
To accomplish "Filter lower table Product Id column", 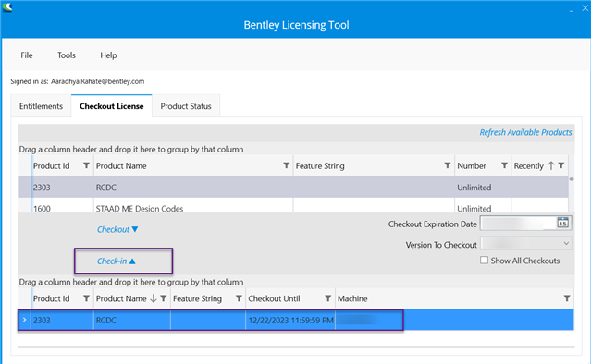I will click(86, 298).
